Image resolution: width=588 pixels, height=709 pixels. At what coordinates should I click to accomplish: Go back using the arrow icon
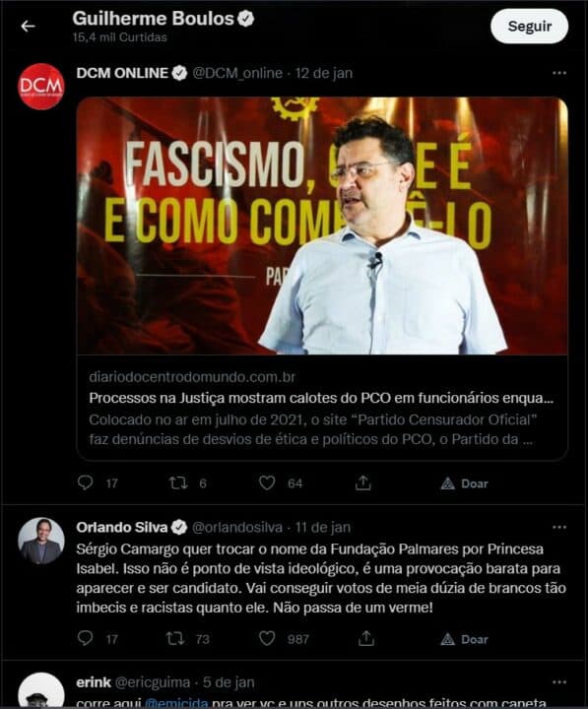28,27
